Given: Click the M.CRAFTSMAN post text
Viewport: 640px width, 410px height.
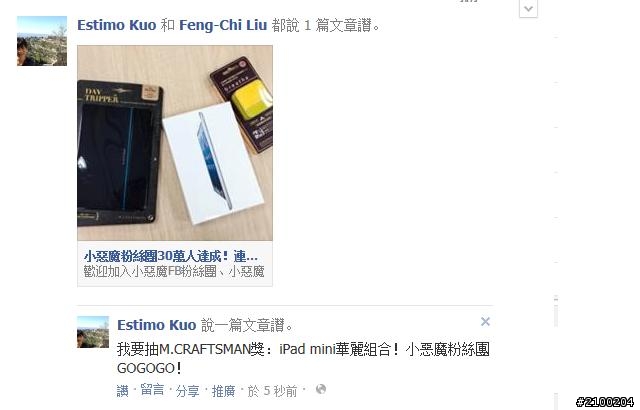Looking at the screenshot, I should pos(303,359).
